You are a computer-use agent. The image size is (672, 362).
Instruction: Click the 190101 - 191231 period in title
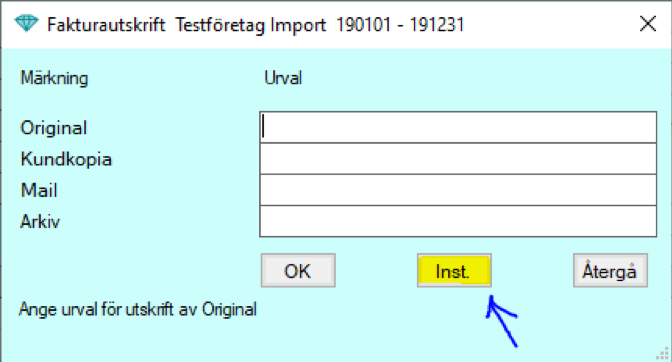click(400, 25)
